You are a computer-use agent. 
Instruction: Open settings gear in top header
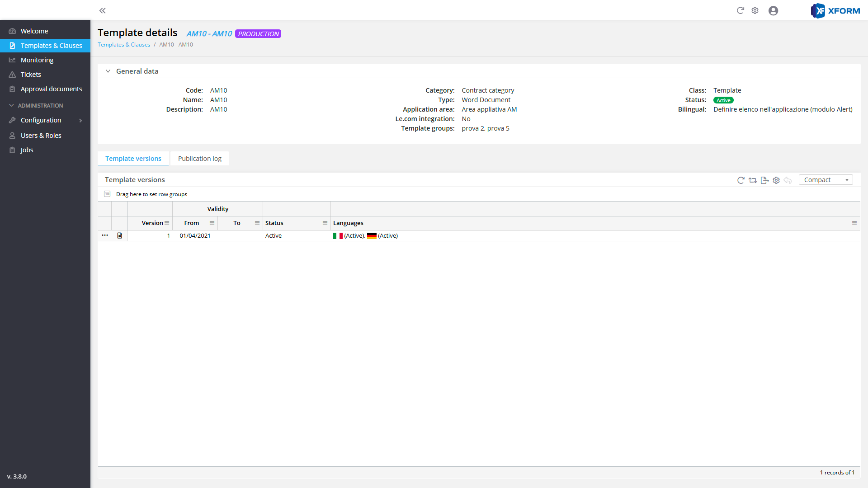(755, 10)
